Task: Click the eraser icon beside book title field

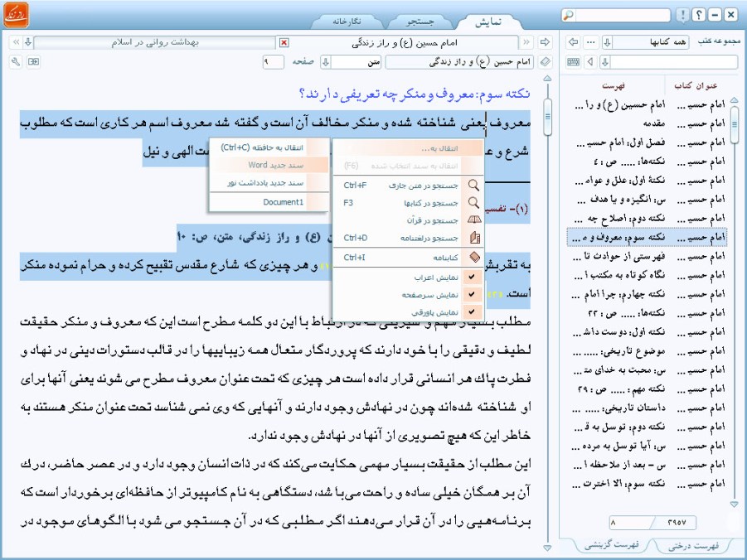Action: [546, 62]
